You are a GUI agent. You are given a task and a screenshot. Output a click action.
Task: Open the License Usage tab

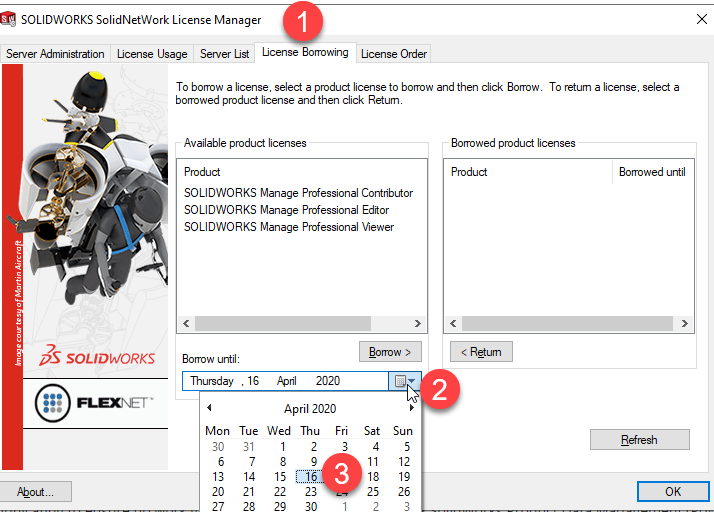click(x=152, y=54)
